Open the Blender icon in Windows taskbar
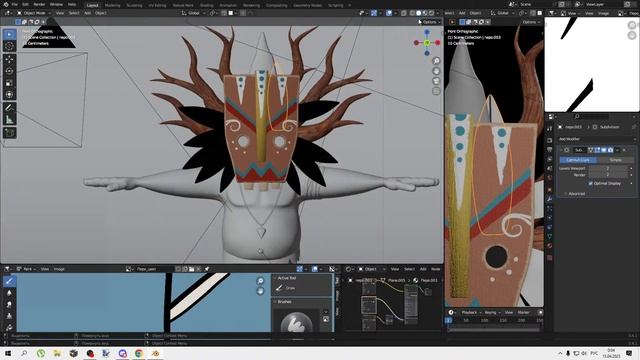This screenshot has height=360, width=640. coord(156,353)
